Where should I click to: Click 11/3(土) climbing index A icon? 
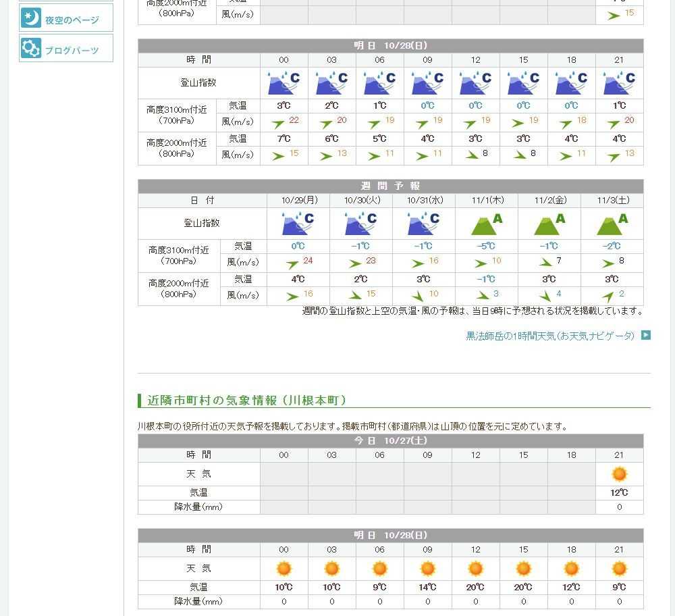point(612,224)
